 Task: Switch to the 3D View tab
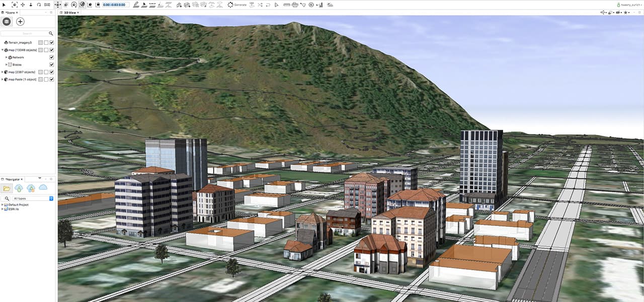[69, 12]
